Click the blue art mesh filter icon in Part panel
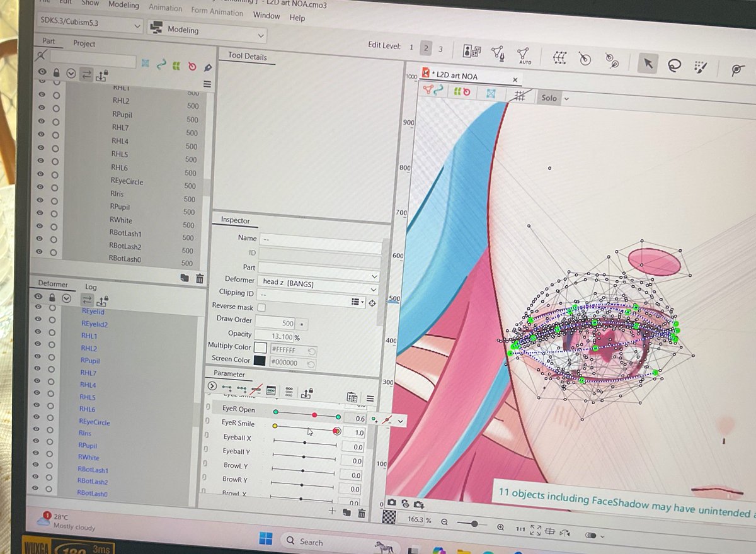The width and height of the screenshot is (756, 554). (x=146, y=64)
